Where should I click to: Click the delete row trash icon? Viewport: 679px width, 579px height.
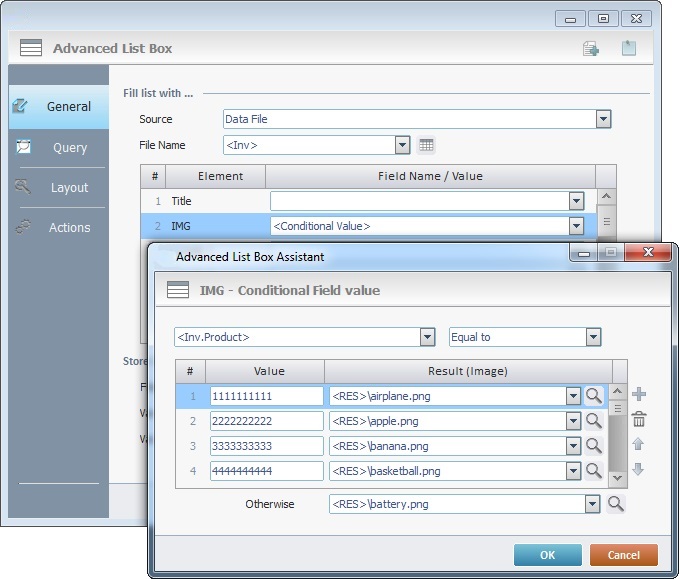click(x=639, y=420)
